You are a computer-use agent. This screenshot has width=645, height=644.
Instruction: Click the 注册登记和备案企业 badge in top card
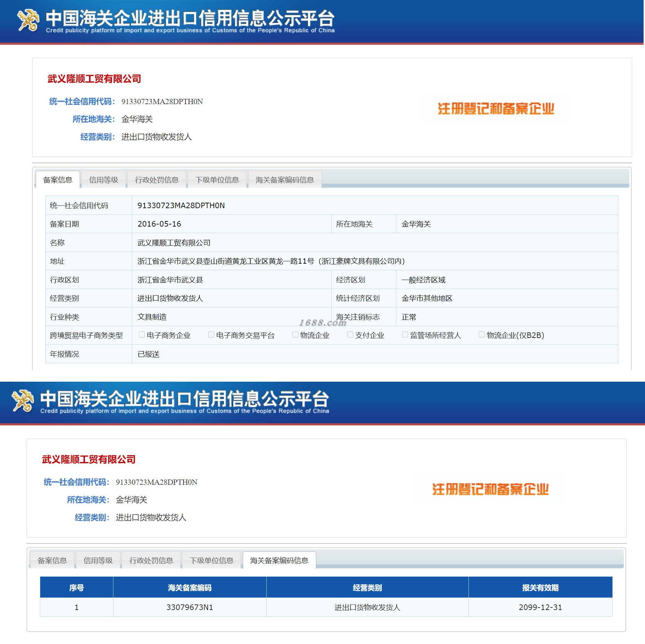pyautogui.click(x=496, y=109)
